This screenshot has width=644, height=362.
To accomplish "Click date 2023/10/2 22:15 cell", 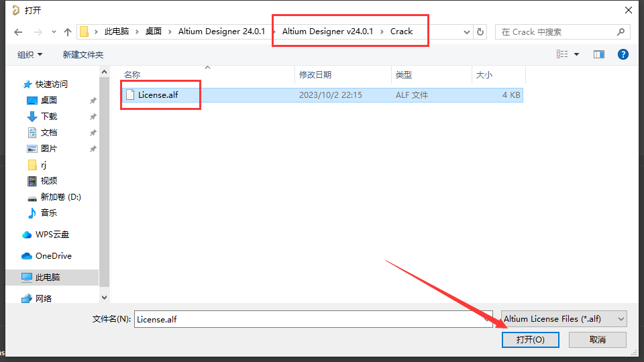I will click(x=331, y=95).
